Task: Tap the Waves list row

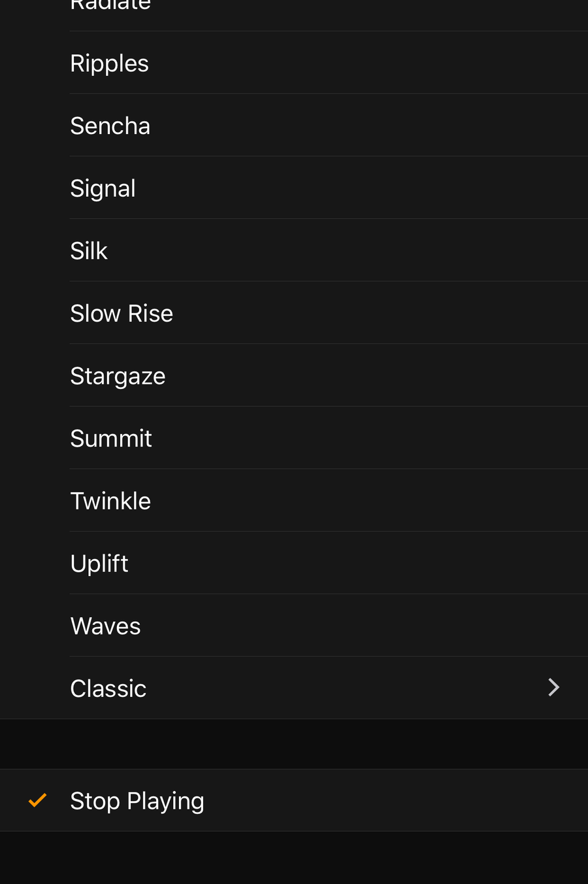Action: pos(294,626)
